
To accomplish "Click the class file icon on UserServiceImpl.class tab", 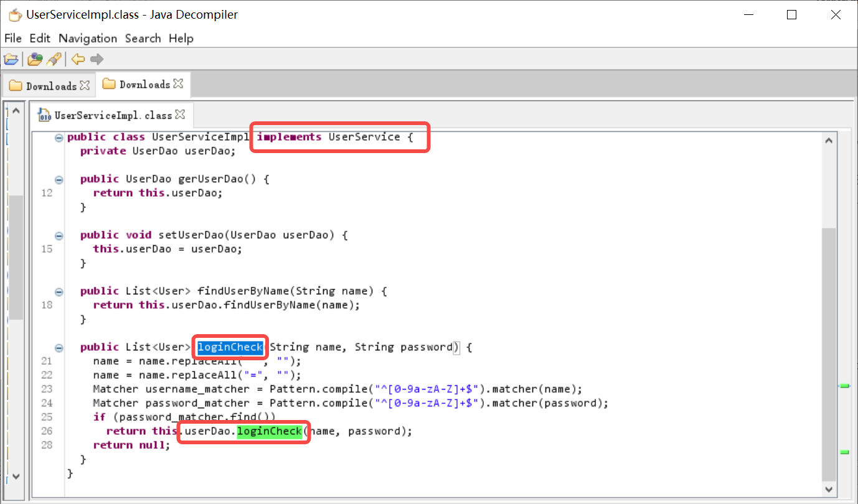I will click(x=44, y=115).
